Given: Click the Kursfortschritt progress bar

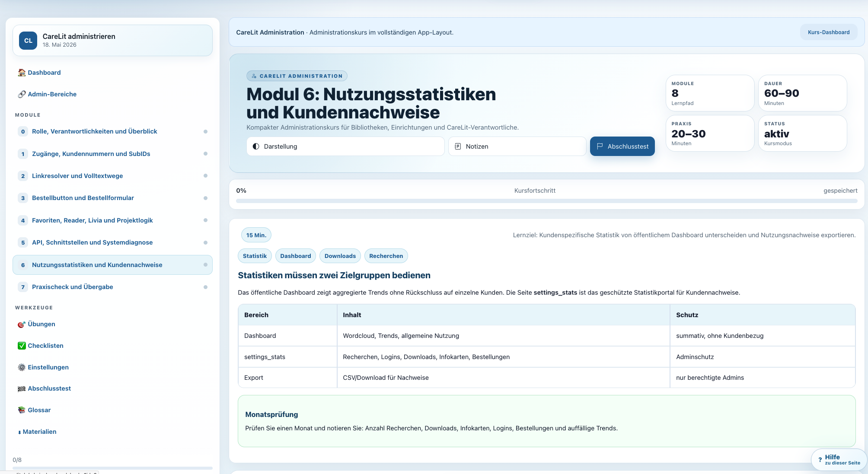Looking at the screenshot, I should (x=546, y=201).
